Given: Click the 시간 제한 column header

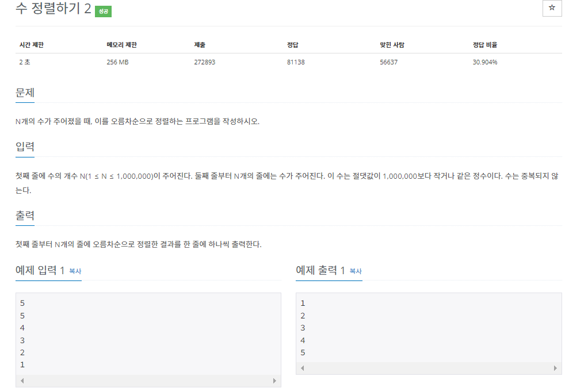Looking at the screenshot, I should click(x=32, y=44).
